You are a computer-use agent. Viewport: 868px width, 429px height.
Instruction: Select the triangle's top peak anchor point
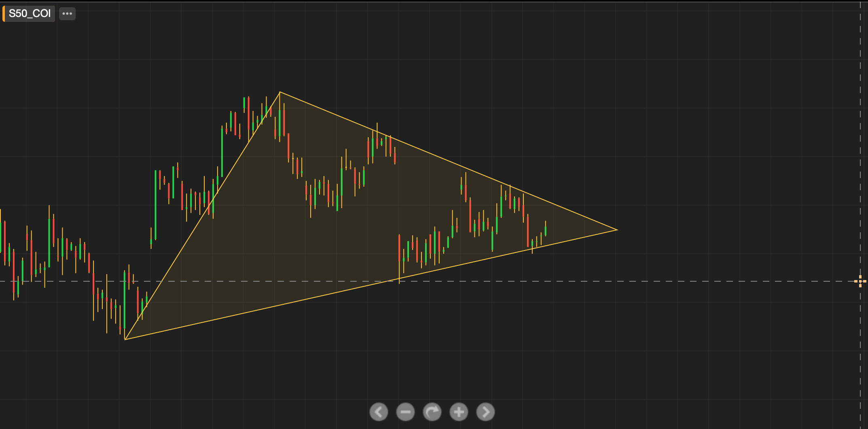[x=279, y=92]
